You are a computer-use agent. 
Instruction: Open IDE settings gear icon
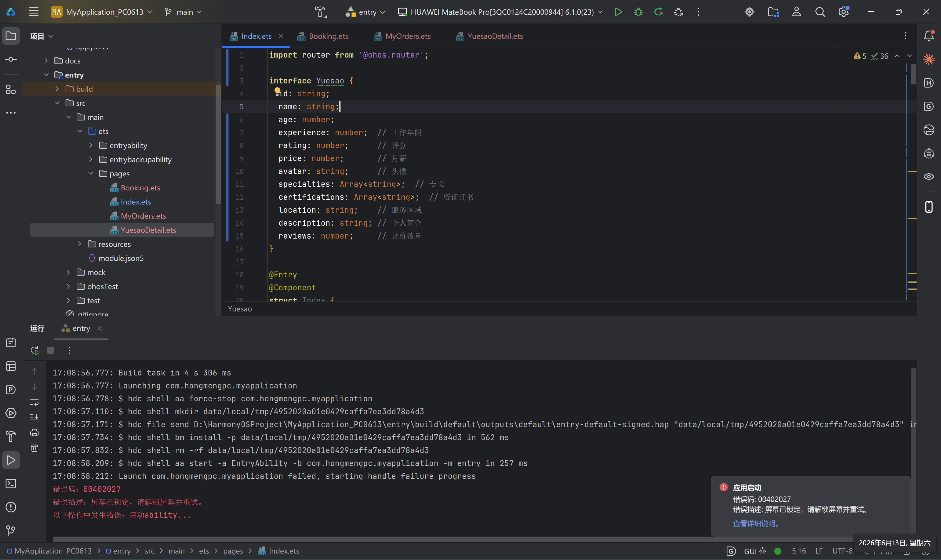(844, 12)
